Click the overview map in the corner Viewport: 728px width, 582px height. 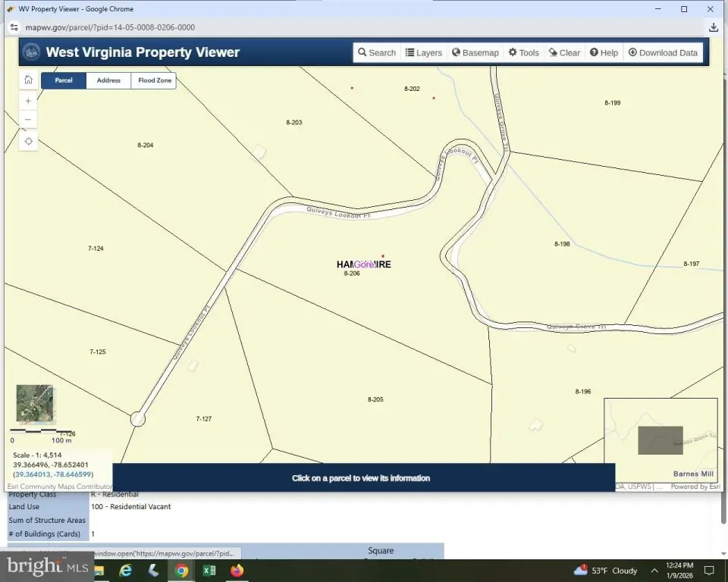click(x=660, y=440)
